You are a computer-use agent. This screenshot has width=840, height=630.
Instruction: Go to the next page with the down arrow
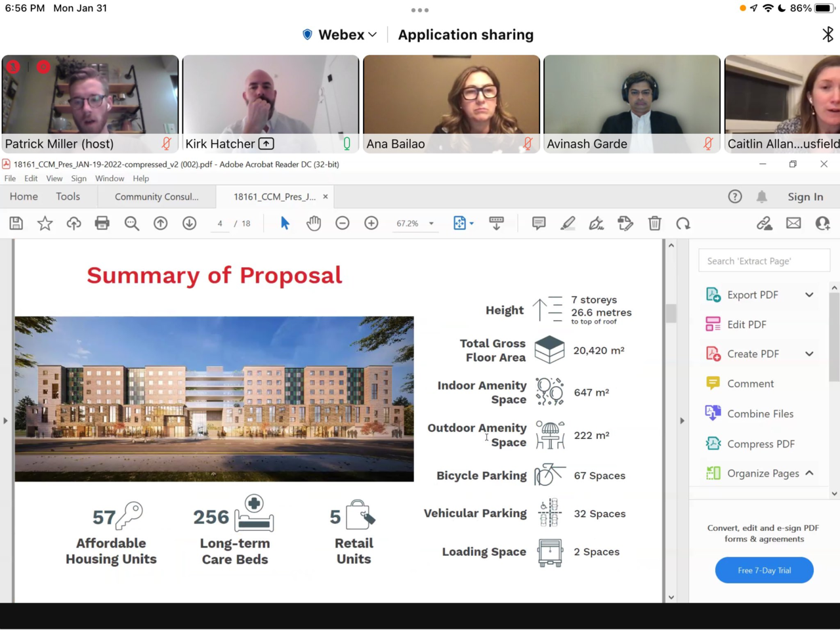189,223
